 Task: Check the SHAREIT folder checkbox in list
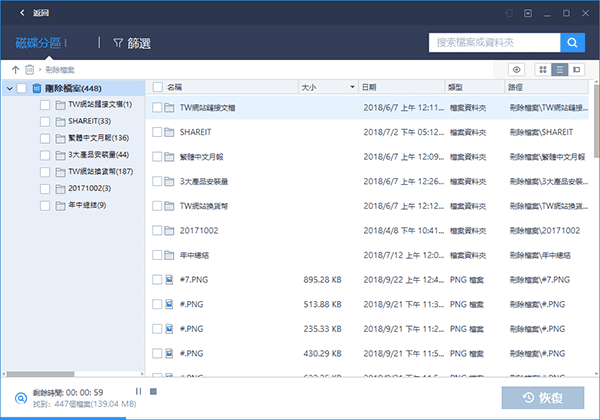tap(157, 132)
